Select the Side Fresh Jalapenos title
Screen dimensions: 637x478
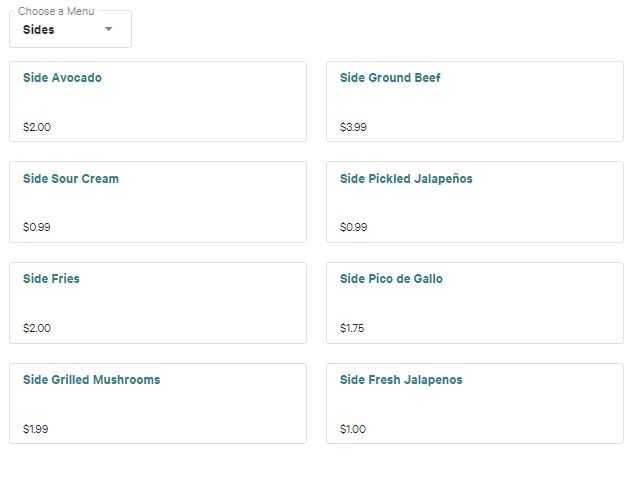pyautogui.click(x=401, y=380)
